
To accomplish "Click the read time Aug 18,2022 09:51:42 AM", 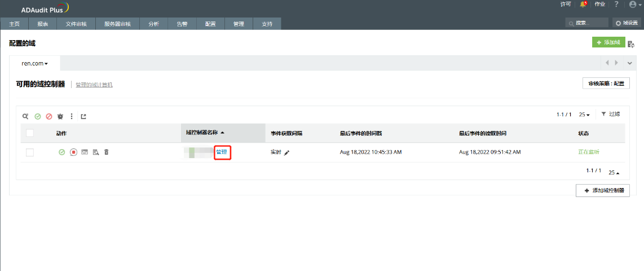I will (490, 152).
